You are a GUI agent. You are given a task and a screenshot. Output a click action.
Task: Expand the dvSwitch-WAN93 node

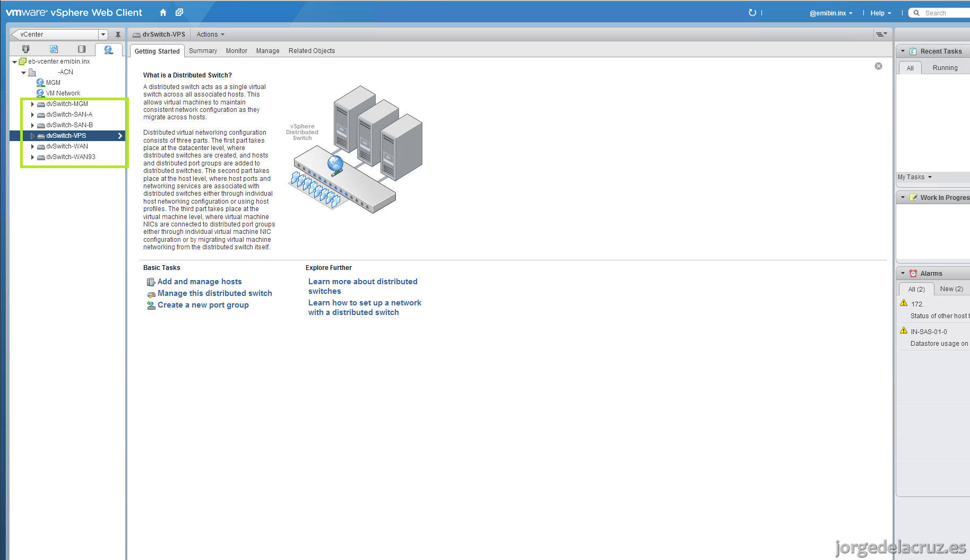point(32,157)
